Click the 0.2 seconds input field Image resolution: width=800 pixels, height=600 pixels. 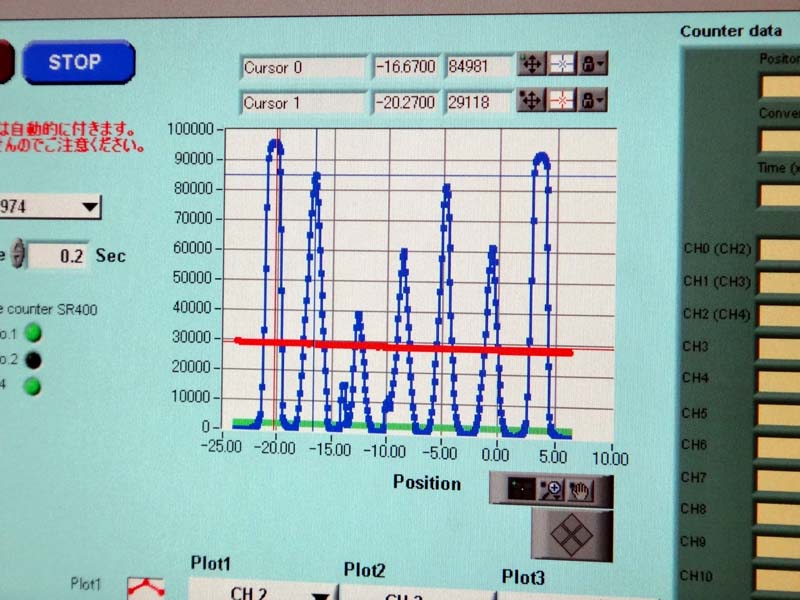58,256
